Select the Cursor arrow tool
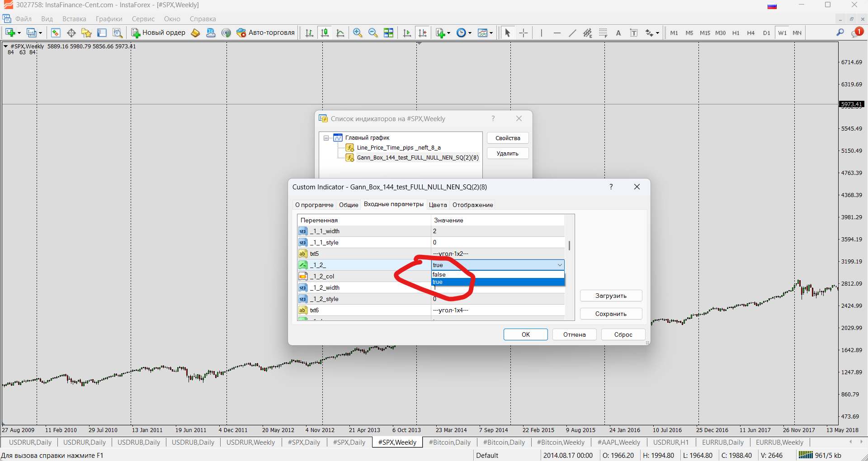 507,33
